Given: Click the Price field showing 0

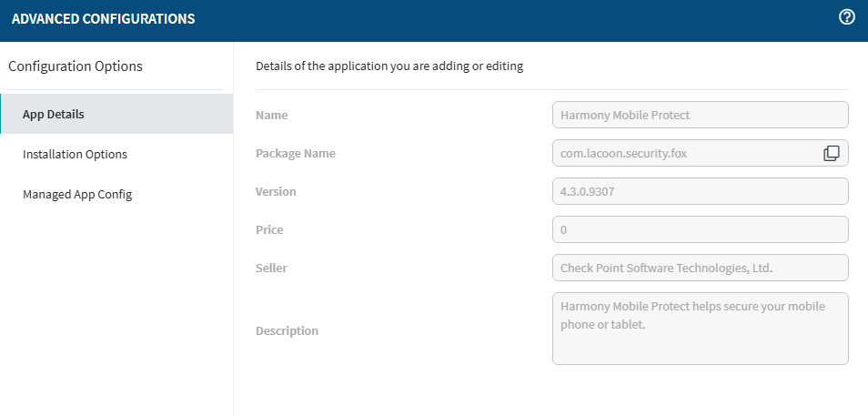Looking at the screenshot, I should [701, 229].
